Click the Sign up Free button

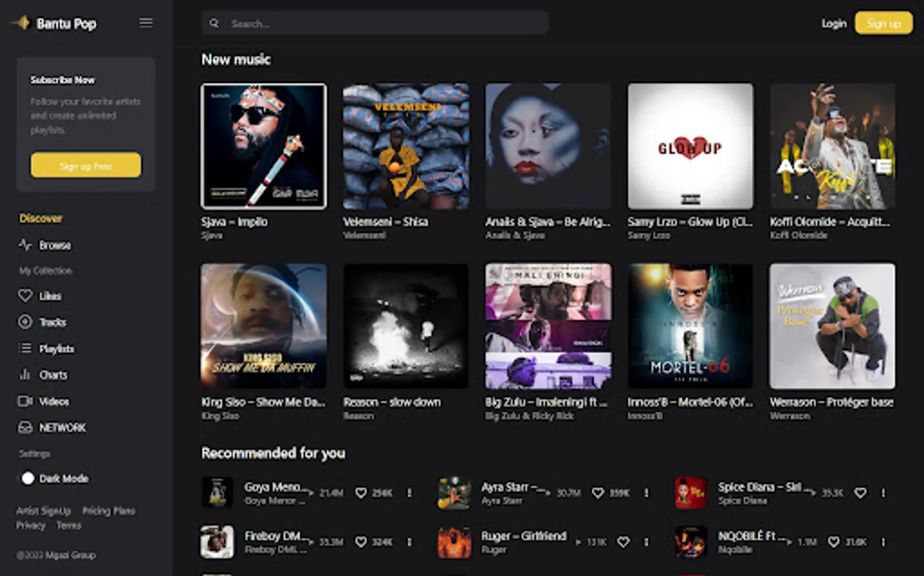coord(86,166)
